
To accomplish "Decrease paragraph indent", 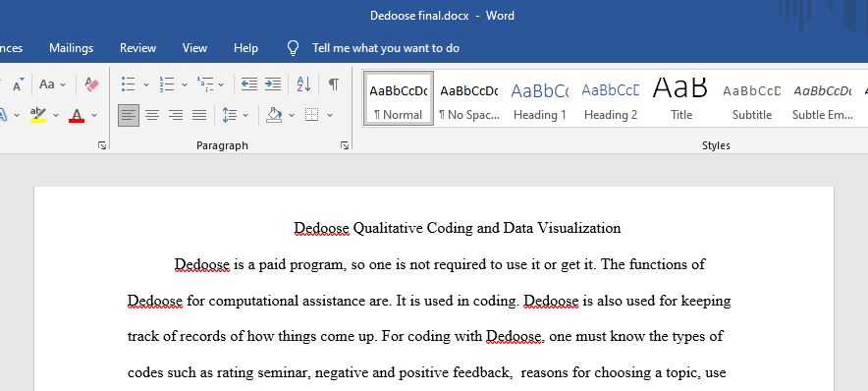I will (x=249, y=84).
